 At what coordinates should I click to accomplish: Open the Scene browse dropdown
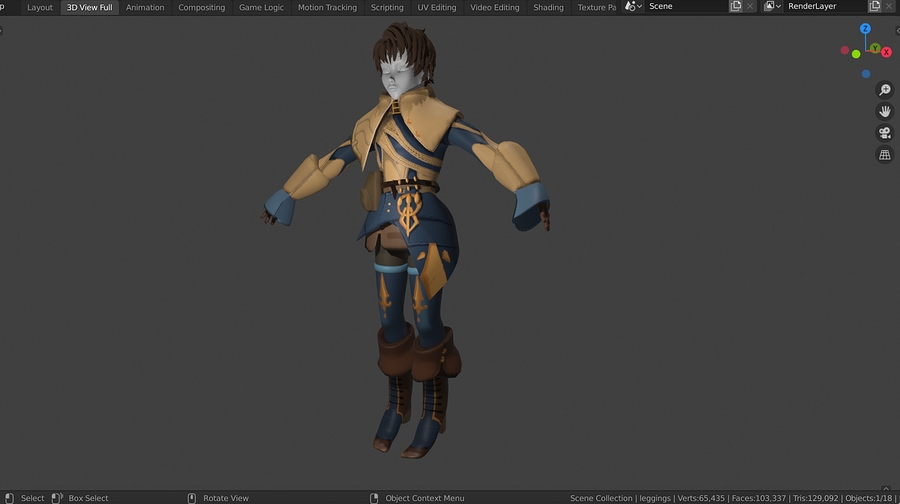634,7
